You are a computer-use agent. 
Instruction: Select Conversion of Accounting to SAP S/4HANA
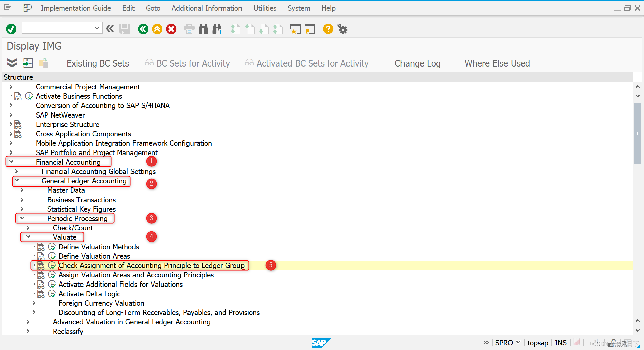103,106
